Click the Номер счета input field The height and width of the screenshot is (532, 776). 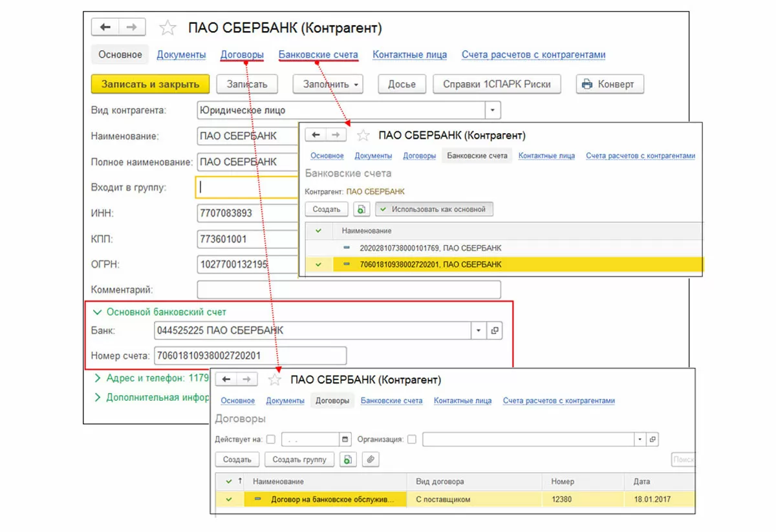coord(250,356)
